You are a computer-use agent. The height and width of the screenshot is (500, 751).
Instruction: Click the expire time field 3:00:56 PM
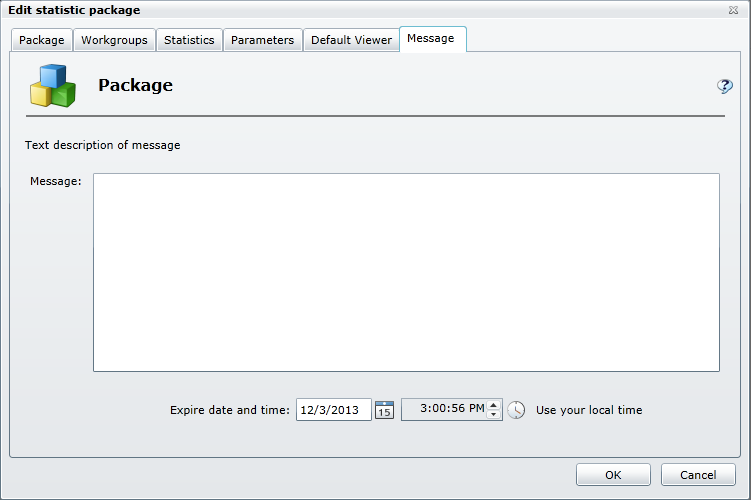tap(444, 410)
